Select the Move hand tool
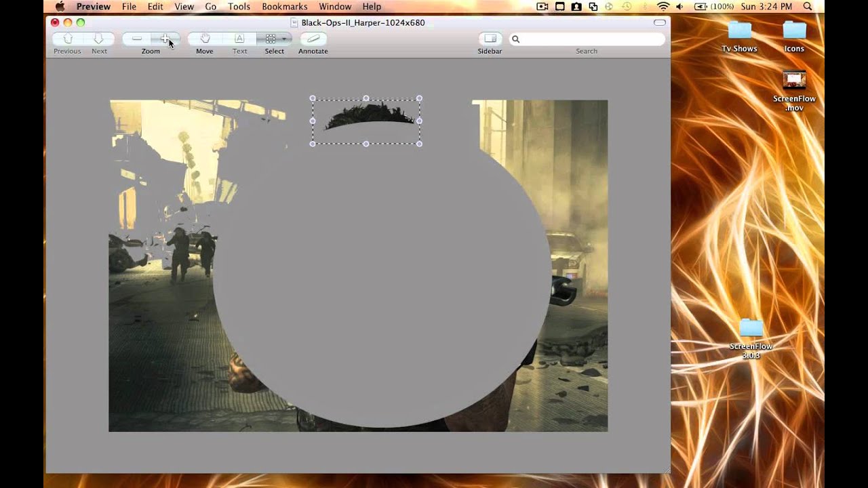 click(205, 39)
